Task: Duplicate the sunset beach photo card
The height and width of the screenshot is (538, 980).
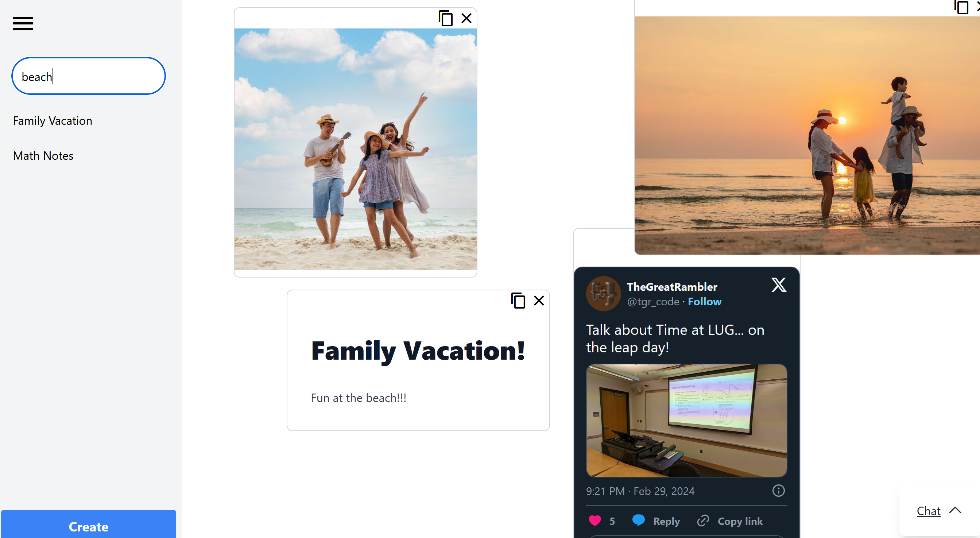Action: click(x=961, y=7)
